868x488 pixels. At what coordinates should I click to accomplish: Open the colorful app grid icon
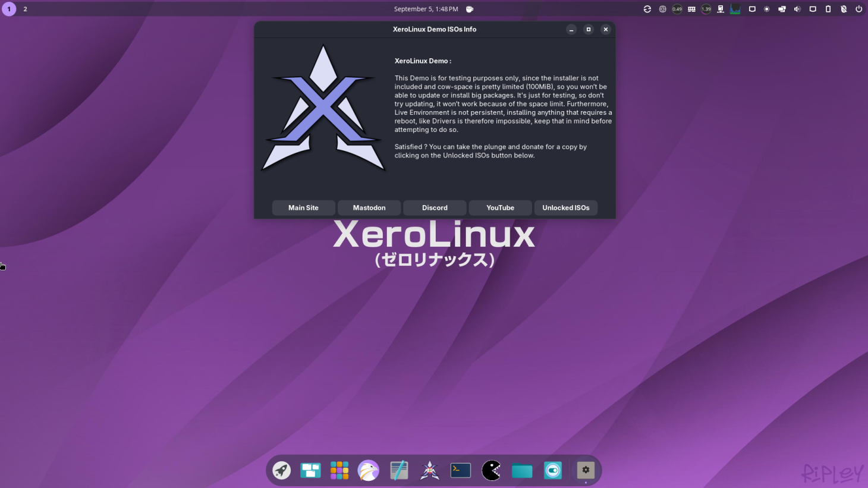pos(339,470)
